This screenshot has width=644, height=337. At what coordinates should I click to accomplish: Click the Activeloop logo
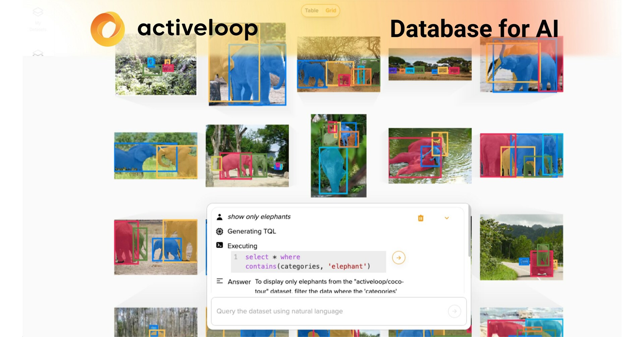click(107, 29)
